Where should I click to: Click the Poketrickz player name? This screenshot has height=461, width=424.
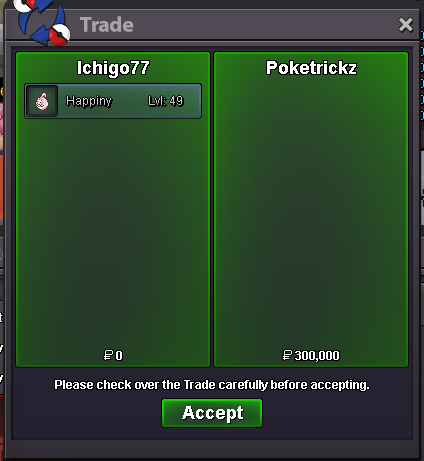pos(311,68)
